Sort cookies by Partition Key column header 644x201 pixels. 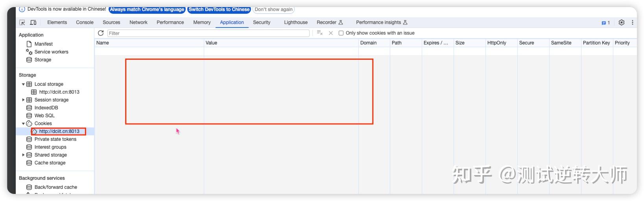point(597,43)
